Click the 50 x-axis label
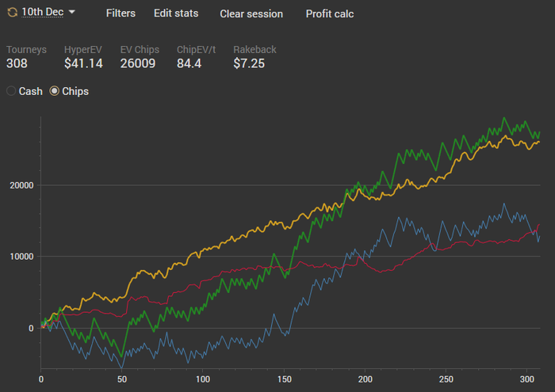555x392 pixels. [122, 379]
